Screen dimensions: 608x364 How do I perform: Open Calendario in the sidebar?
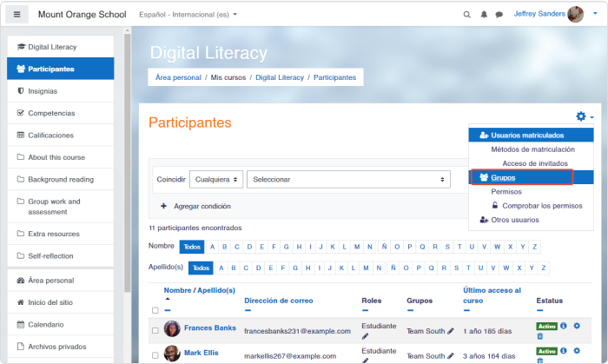click(61, 324)
